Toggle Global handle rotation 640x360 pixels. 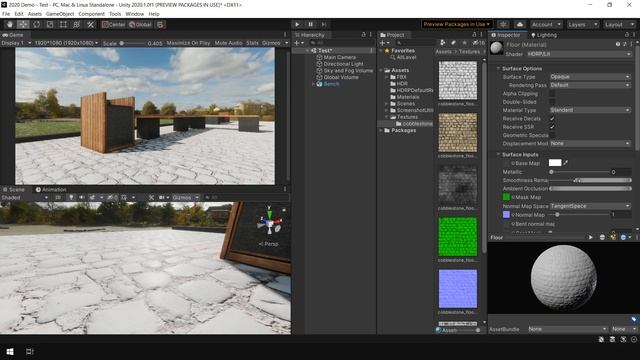140,24
